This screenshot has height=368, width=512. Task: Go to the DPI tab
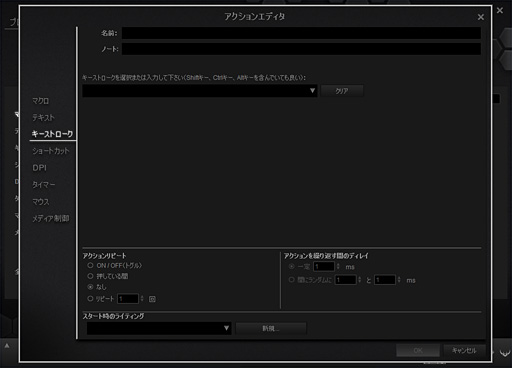point(39,168)
